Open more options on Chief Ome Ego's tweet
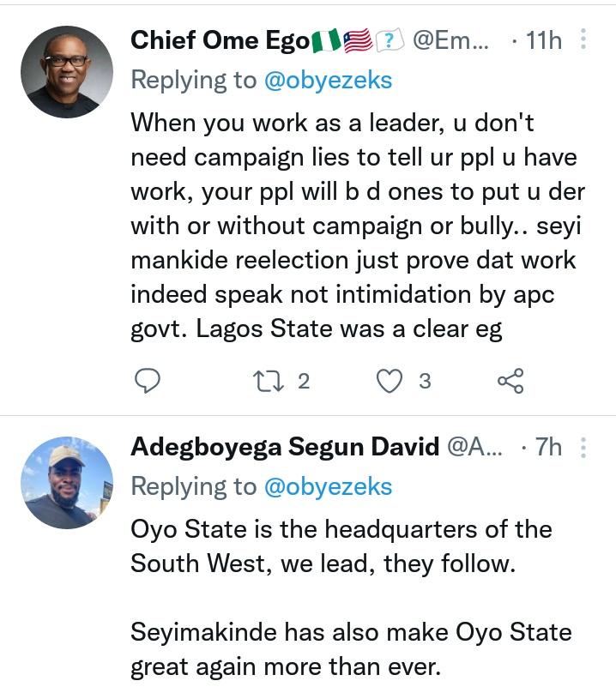This screenshot has width=616, height=693. coord(583,40)
